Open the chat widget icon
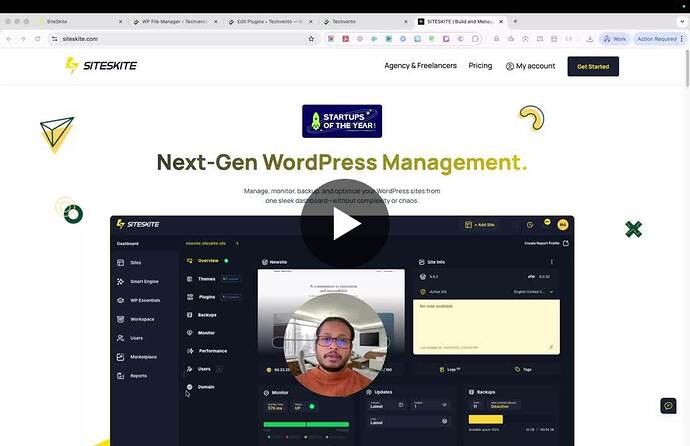 click(668, 405)
